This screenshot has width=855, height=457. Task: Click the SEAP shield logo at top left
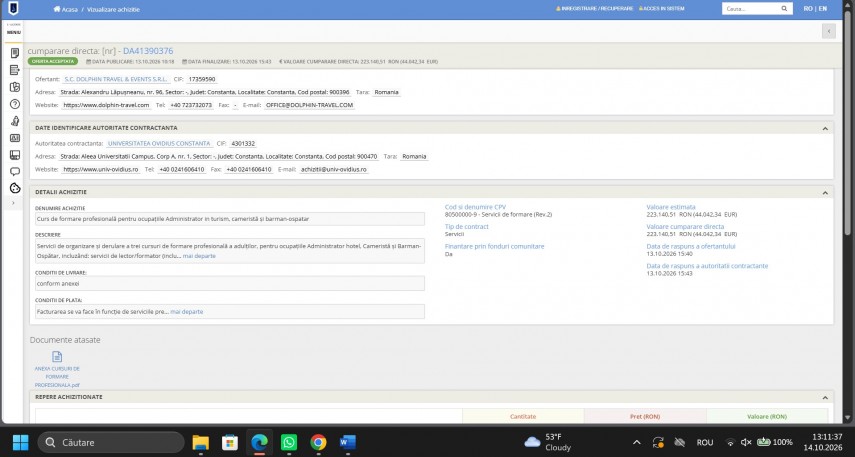(x=13, y=9)
